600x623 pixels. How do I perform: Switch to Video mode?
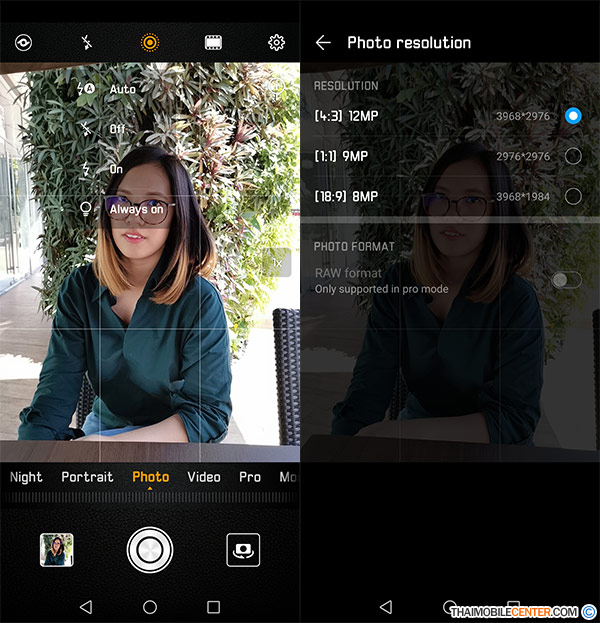click(x=204, y=477)
